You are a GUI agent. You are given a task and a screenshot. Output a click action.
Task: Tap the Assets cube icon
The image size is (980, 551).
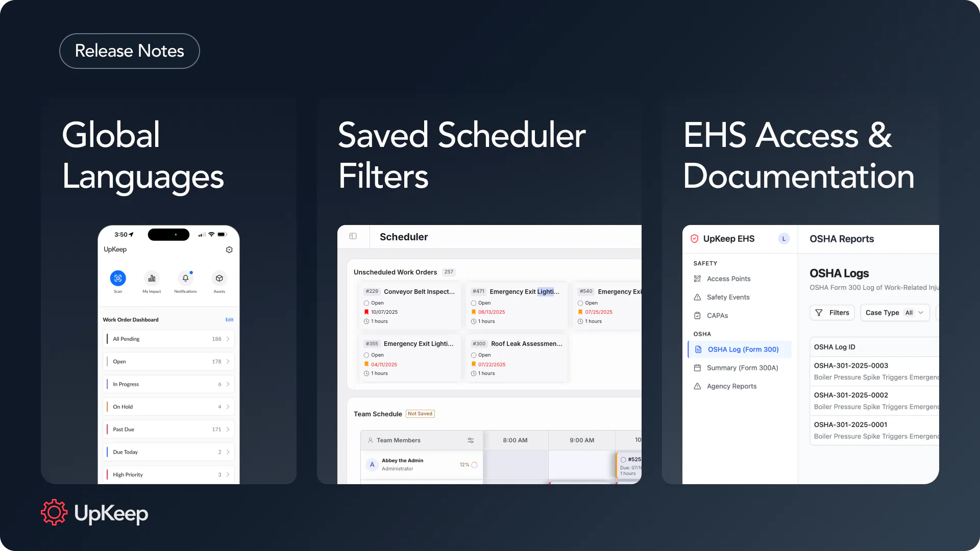[219, 278]
